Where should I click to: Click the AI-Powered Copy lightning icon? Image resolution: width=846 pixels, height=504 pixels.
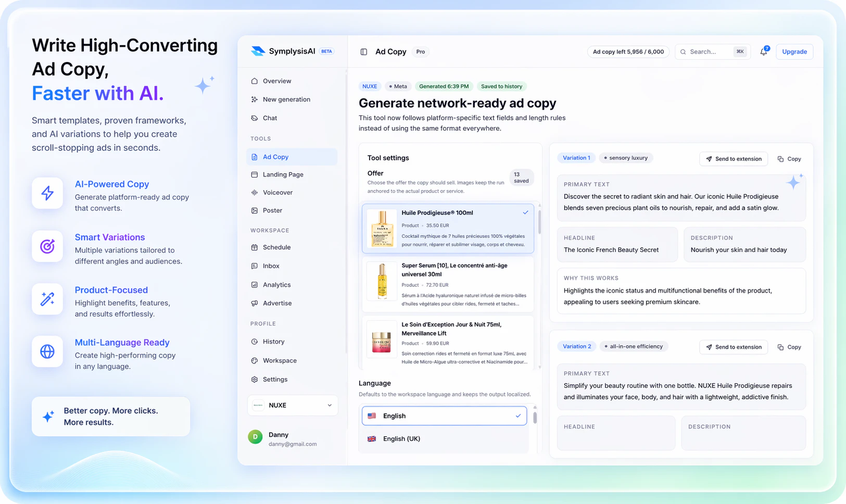47,193
